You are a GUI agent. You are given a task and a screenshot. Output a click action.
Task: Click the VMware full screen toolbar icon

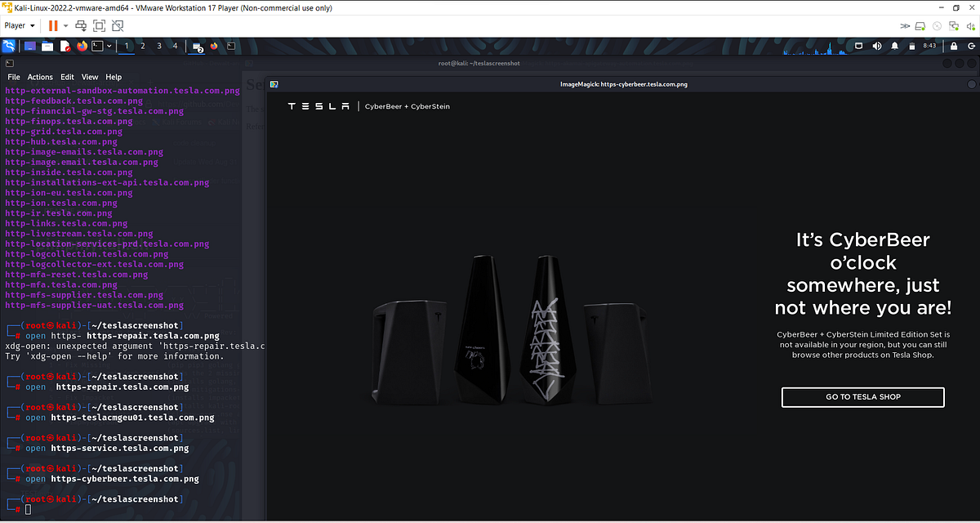pyautogui.click(x=99, y=25)
